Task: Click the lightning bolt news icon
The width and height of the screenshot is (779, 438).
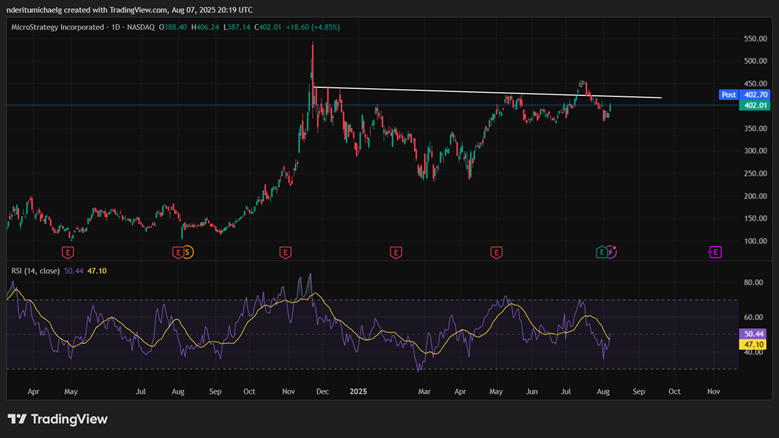Action: pyautogui.click(x=612, y=252)
